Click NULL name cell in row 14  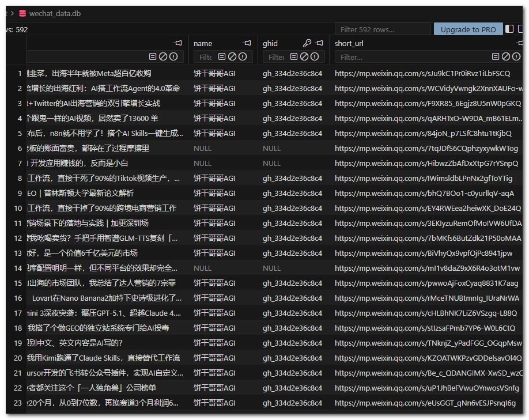coord(202,268)
